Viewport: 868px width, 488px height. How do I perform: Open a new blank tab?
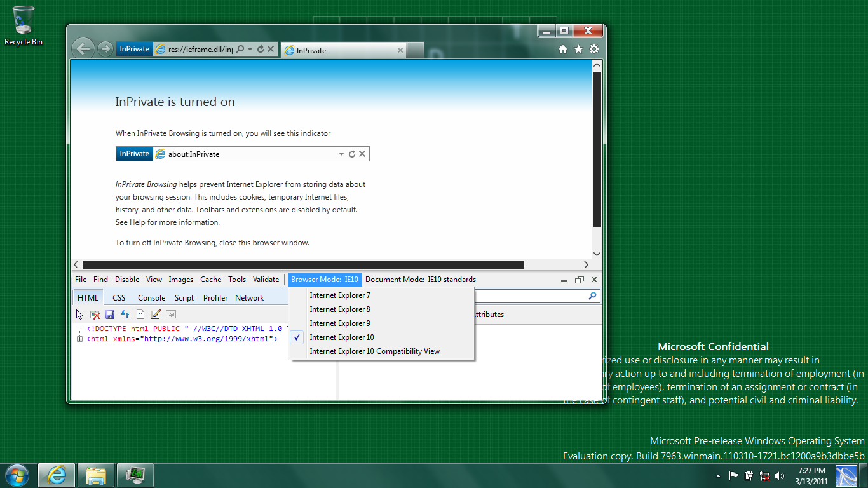[415, 50]
